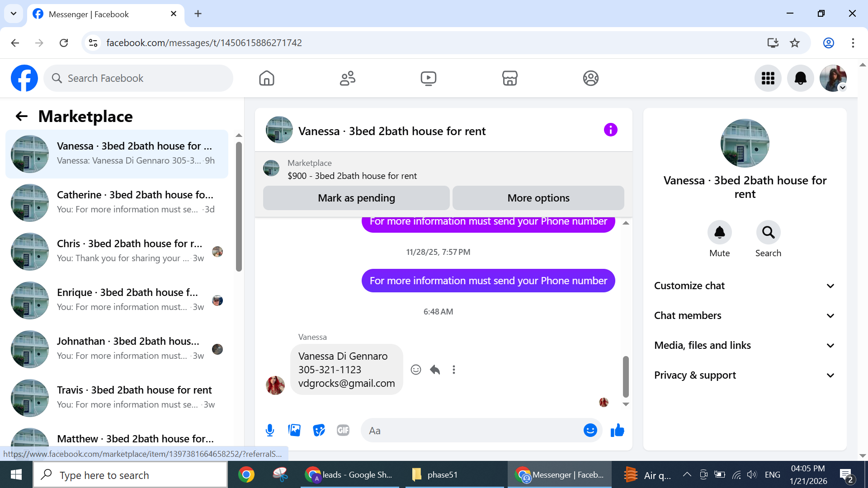Viewport: 868px width, 488px height.
Task: Reply to Vanessa's contact message
Action: (x=435, y=370)
